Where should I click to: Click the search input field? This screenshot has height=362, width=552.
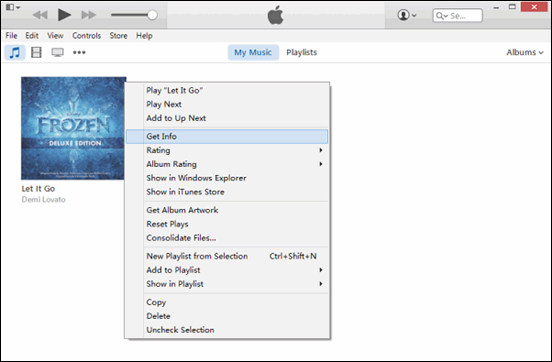pyautogui.click(x=457, y=15)
